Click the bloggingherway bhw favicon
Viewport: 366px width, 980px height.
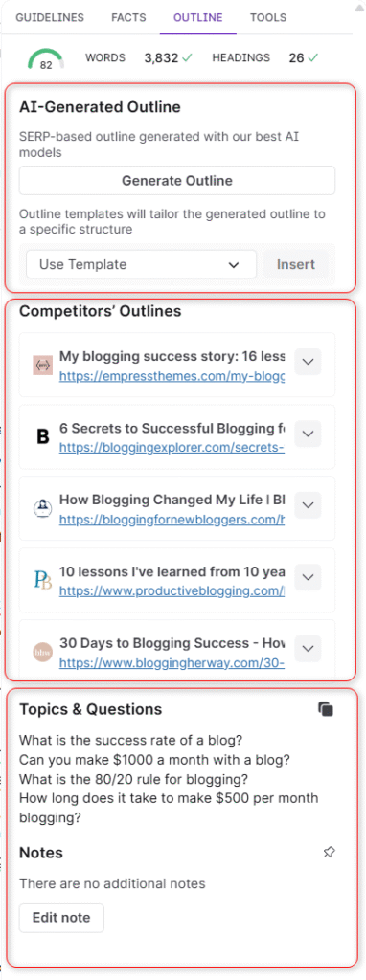click(42, 652)
